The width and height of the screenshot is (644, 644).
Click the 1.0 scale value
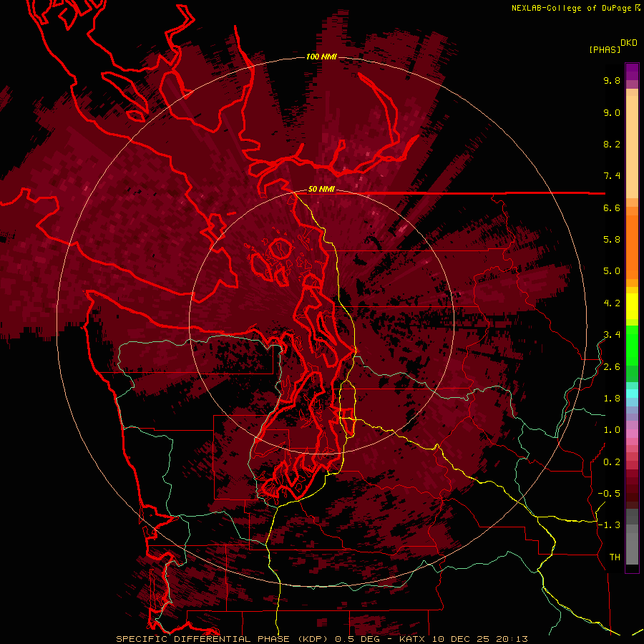point(612,430)
